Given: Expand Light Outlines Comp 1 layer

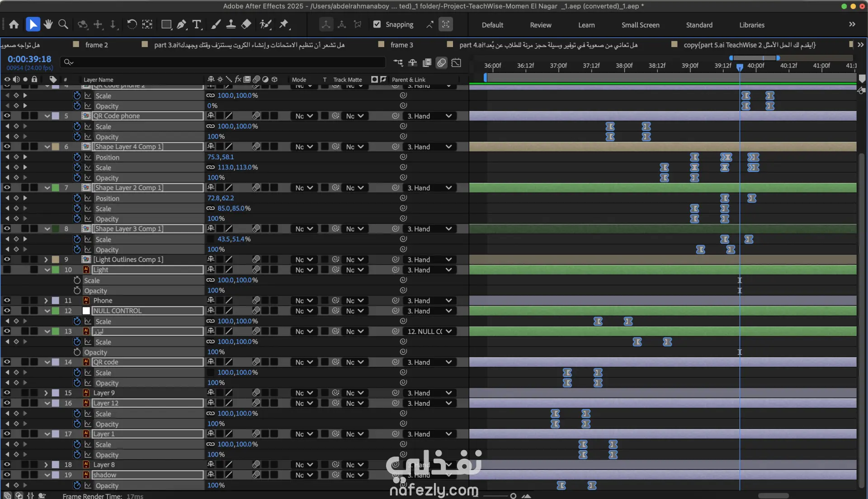Looking at the screenshot, I should coord(46,260).
